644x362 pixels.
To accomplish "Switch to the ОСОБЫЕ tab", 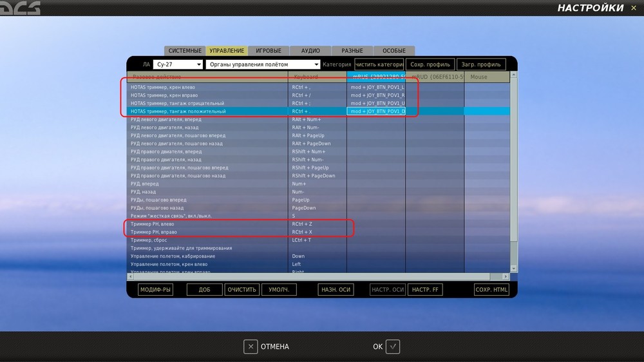I will point(394,50).
